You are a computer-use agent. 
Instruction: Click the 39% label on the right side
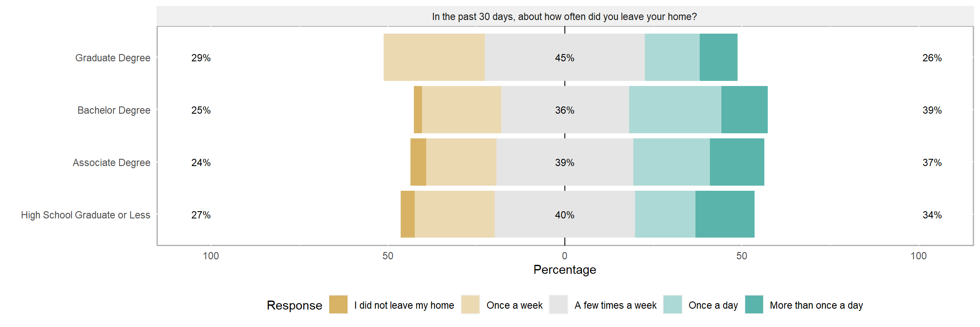(x=932, y=110)
